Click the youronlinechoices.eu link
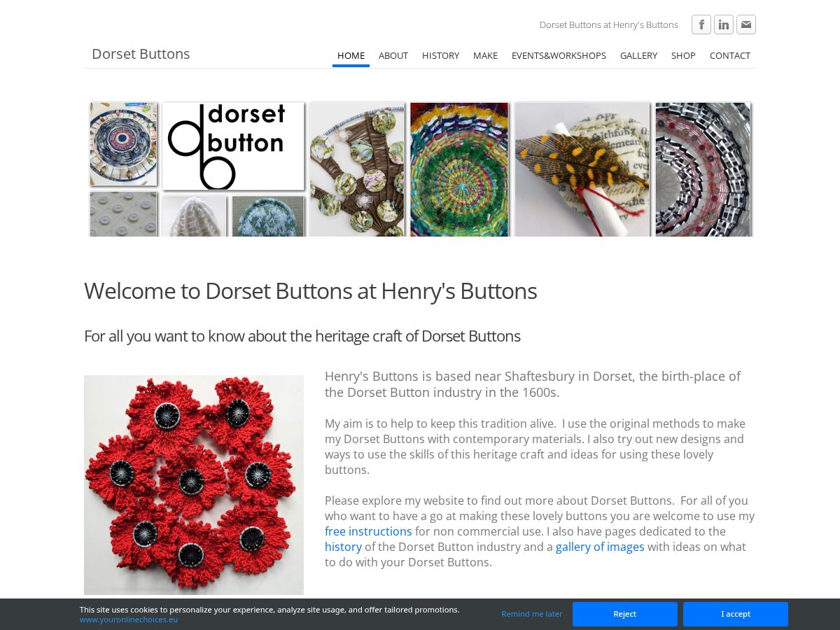Viewport: 840px width, 630px height. tap(129, 619)
